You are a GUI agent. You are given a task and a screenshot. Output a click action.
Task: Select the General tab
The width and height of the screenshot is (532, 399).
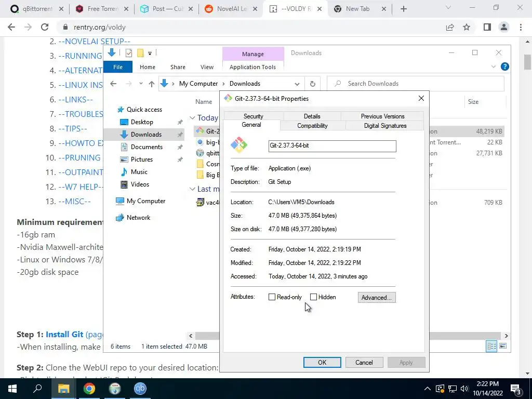[x=251, y=125]
